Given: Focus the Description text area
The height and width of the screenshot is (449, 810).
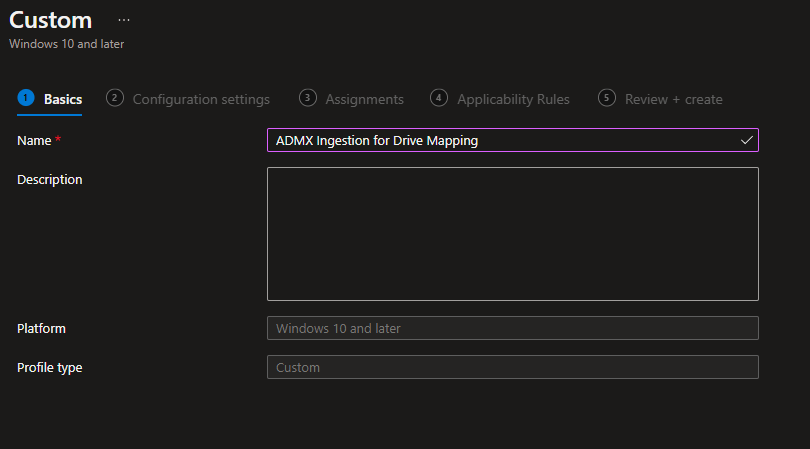Looking at the screenshot, I should click(512, 233).
